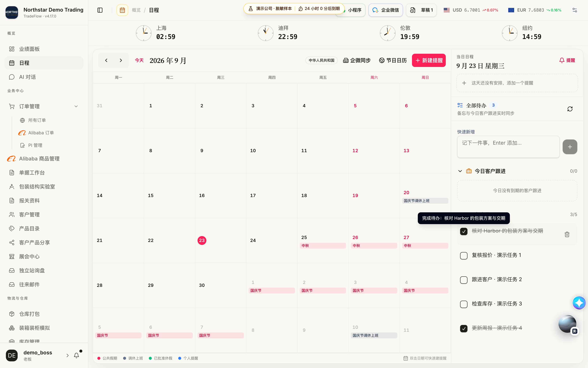Viewport: 588px width, 368px height.
Task: Check 复核报价 · 演示任务 1
Action: coord(464,256)
